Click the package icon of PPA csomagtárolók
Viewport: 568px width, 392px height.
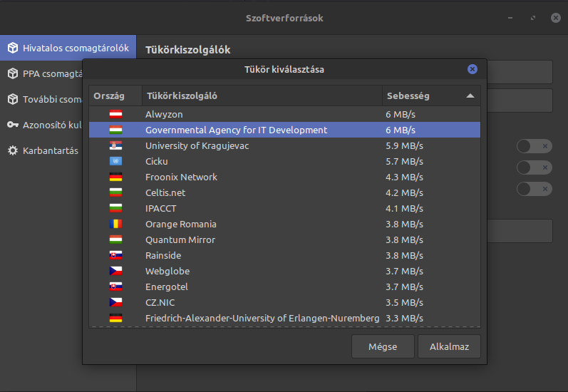click(13, 73)
